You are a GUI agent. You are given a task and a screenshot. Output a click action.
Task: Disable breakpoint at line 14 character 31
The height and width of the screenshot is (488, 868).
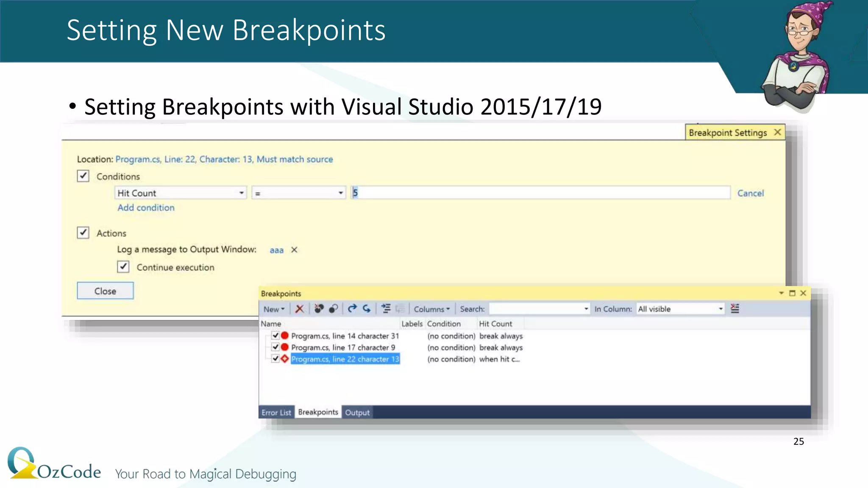(x=275, y=335)
